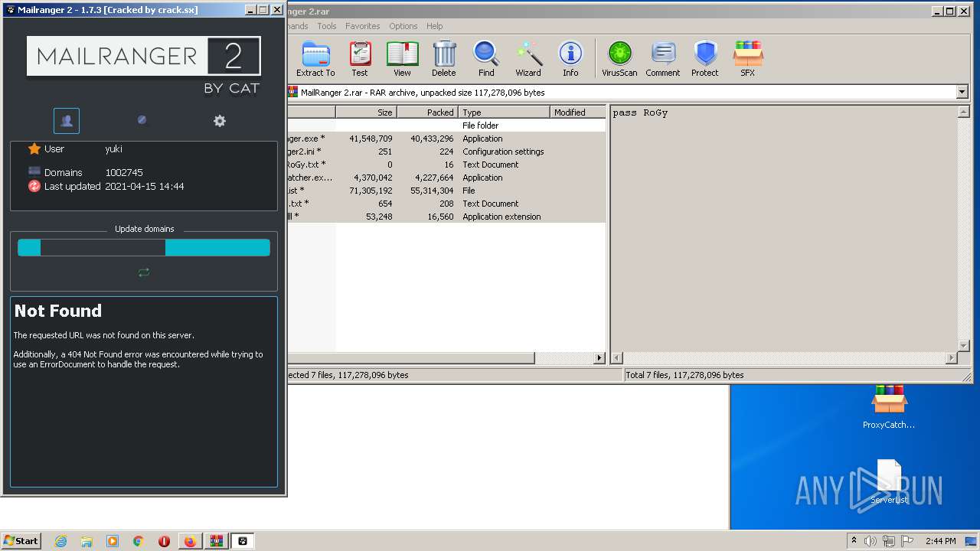Select the 4,370,042 byte Application row
Screen dimensions: 980x551
coord(446,178)
